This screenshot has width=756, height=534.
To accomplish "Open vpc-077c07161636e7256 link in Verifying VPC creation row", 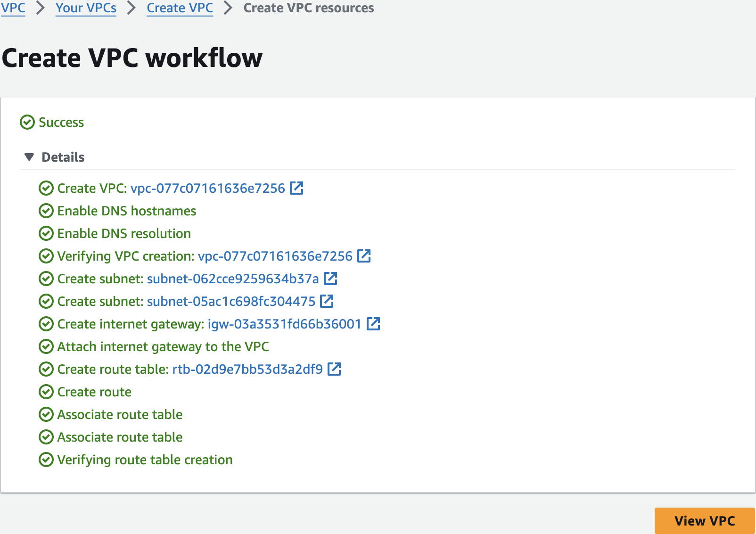I will tap(275, 256).
